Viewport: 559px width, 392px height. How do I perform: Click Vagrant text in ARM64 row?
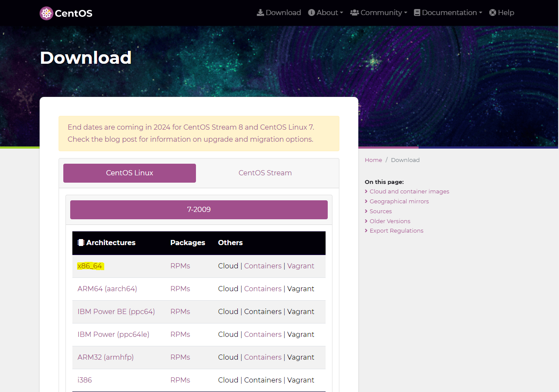[301, 289]
